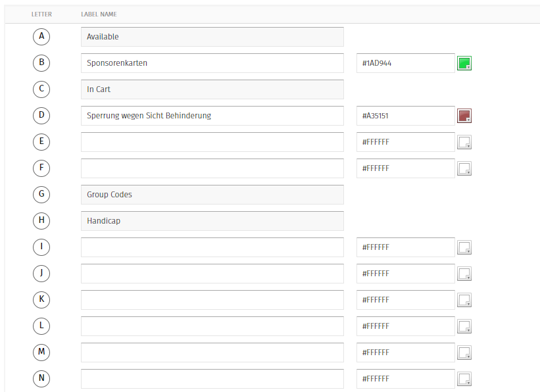
Task: Click the letter A circle icon
Action: coord(41,37)
